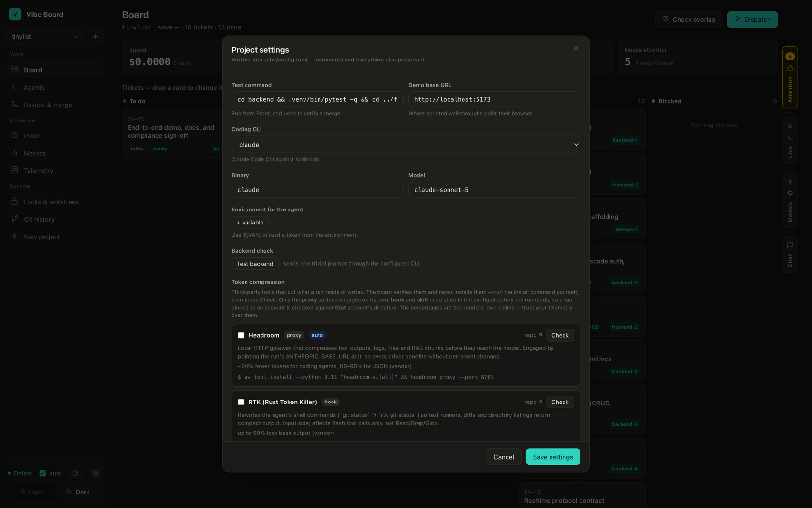
Task: Click Check for RTK
Action: [x=560, y=402]
